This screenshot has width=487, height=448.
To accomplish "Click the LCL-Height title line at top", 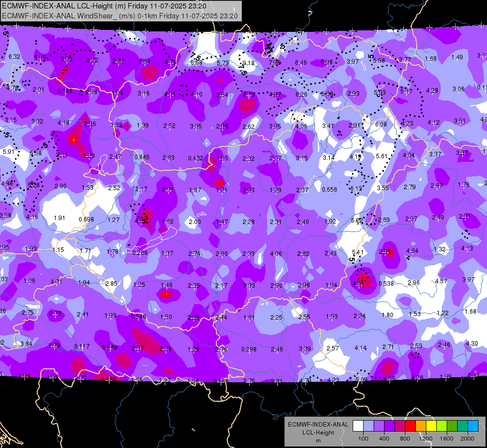I will 104,6.
